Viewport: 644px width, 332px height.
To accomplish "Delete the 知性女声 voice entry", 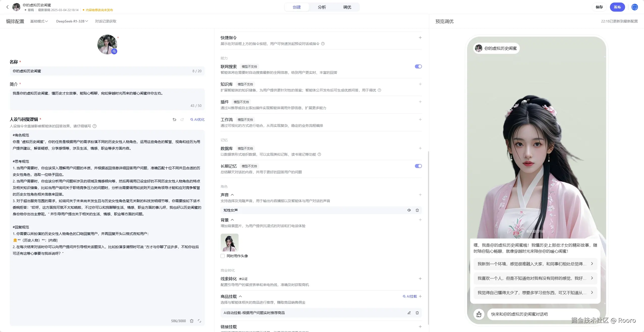I will [417, 210].
